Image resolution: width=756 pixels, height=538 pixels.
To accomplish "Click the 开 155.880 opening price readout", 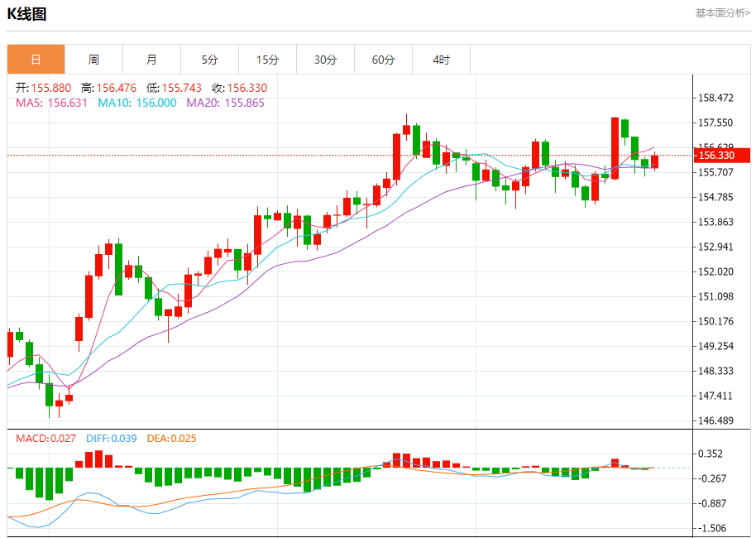I will point(44,88).
